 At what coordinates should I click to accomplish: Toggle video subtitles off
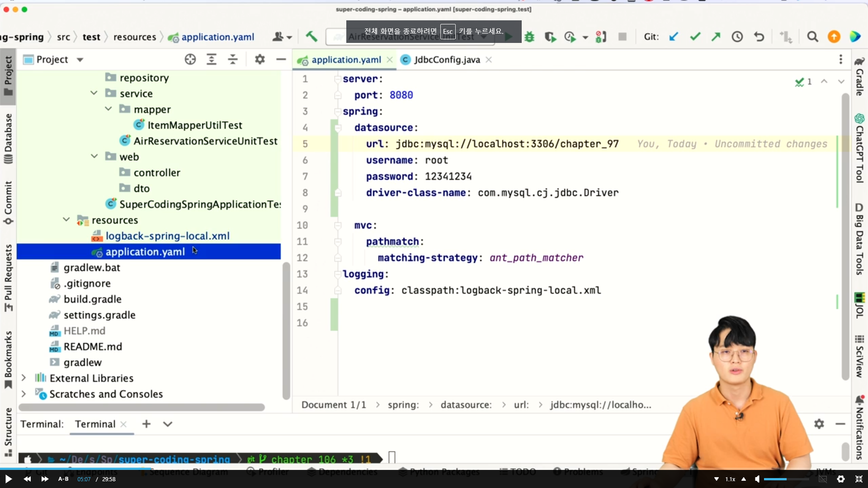coord(822,479)
